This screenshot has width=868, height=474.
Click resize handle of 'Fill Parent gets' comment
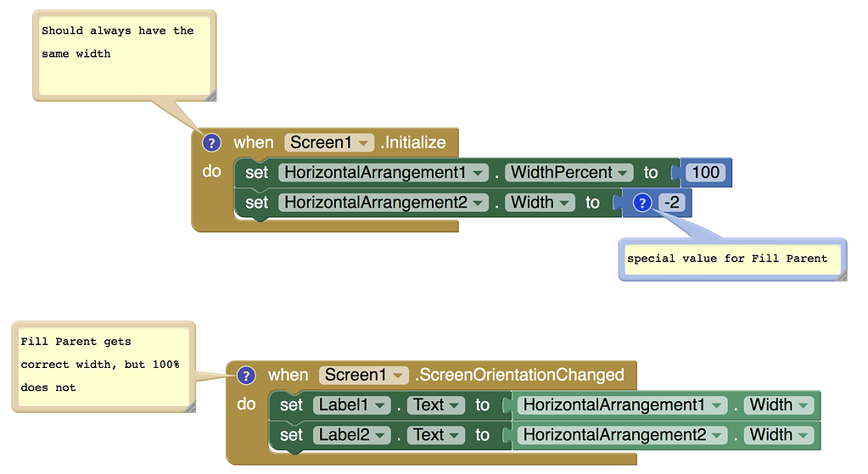point(189,407)
